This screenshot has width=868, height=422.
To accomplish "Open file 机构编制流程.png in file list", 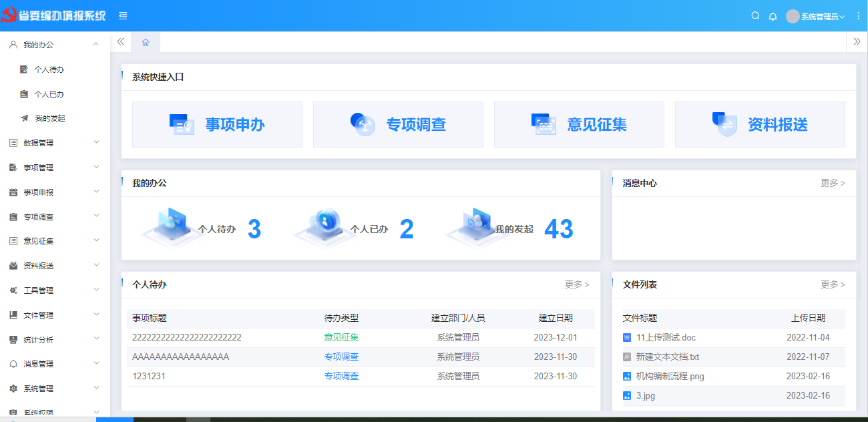I will pos(670,377).
